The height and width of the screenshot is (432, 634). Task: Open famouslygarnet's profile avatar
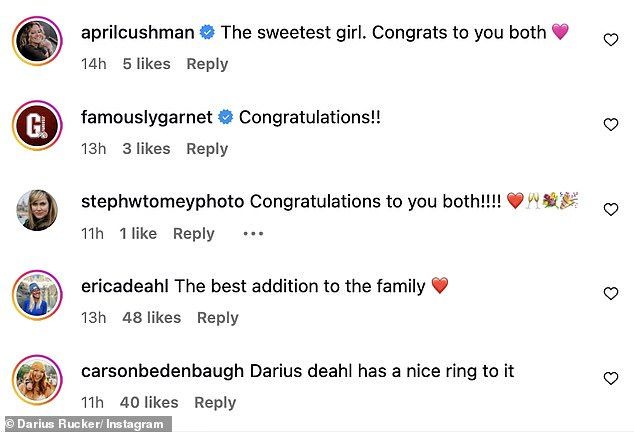coord(39,125)
